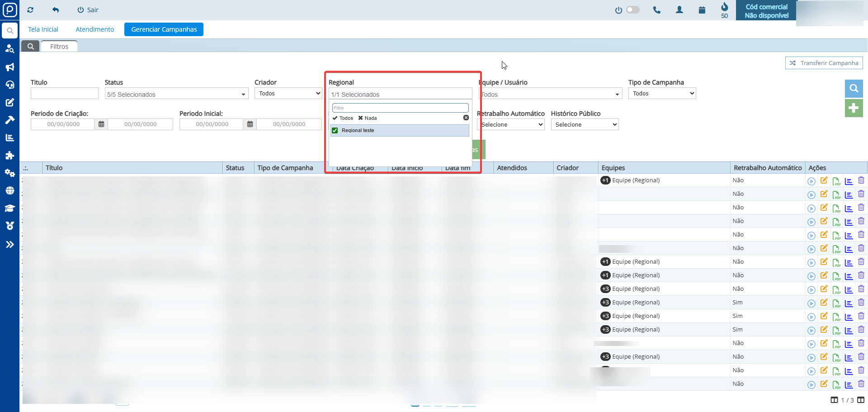
Task: Switch to the Atendimento tab
Action: (x=94, y=29)
